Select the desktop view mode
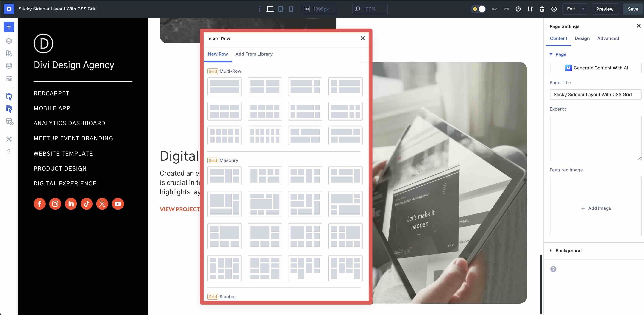This screenshot has height=315, width=644. pos(270,9)
